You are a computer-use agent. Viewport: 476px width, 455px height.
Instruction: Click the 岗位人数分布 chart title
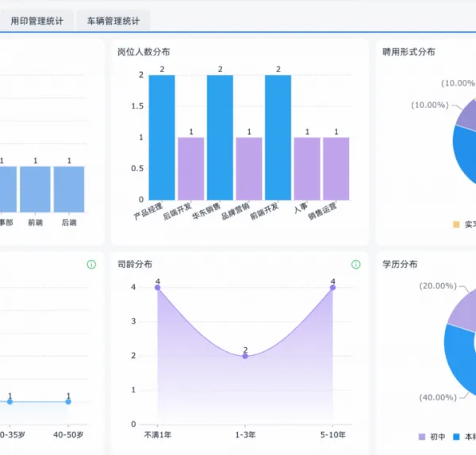144,52
